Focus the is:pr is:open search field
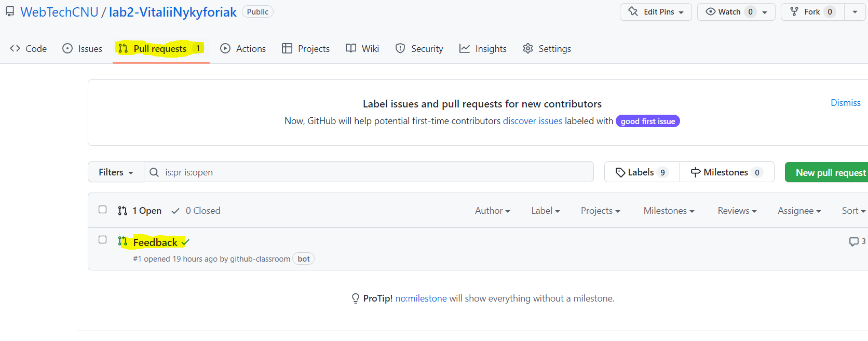 click(x=369, y=172)
